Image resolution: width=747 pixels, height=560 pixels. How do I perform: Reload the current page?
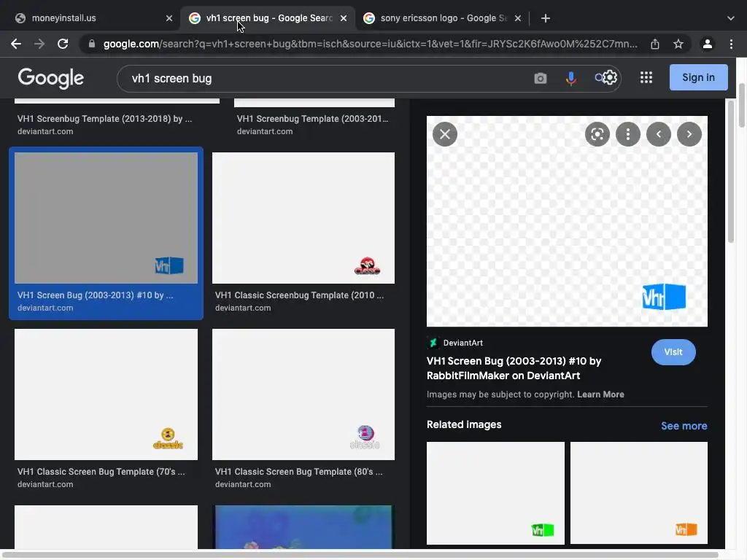(x=63, y=44)
